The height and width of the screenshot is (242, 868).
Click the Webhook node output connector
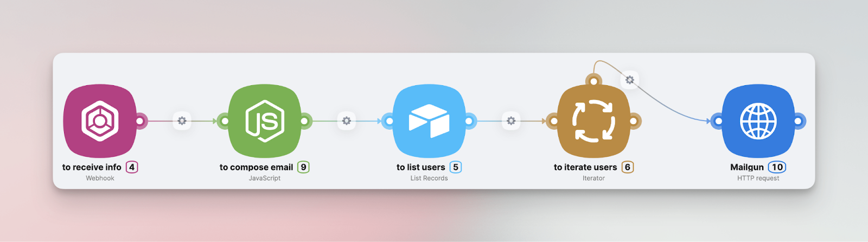[140, 121]
